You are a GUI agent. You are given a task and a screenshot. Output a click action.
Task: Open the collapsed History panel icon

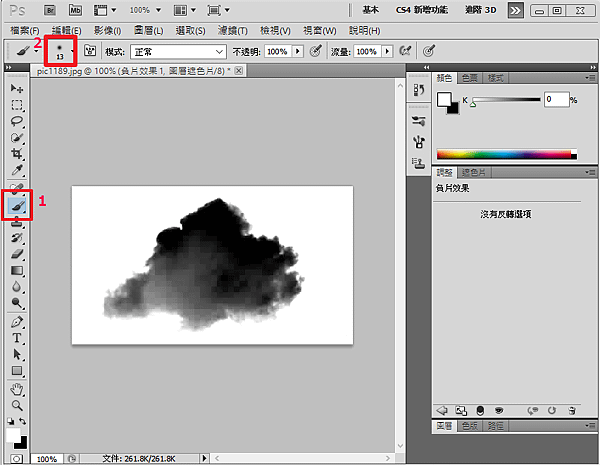[419, 90]
